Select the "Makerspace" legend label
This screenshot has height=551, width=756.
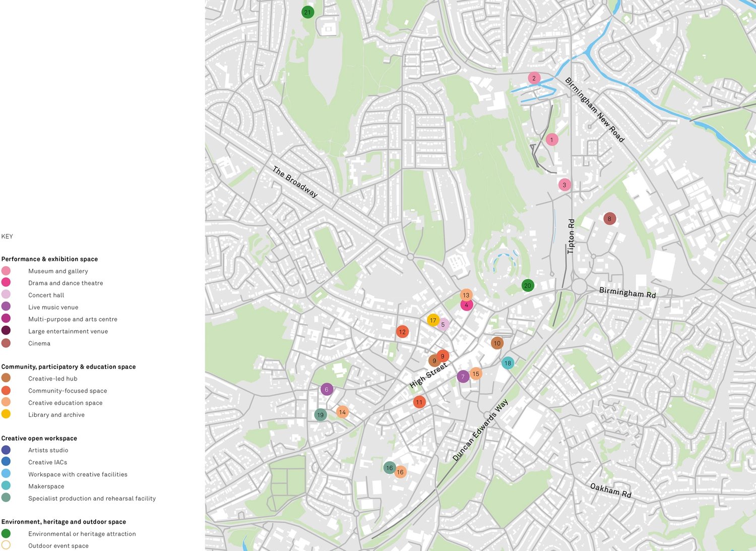tap(46, 486)
